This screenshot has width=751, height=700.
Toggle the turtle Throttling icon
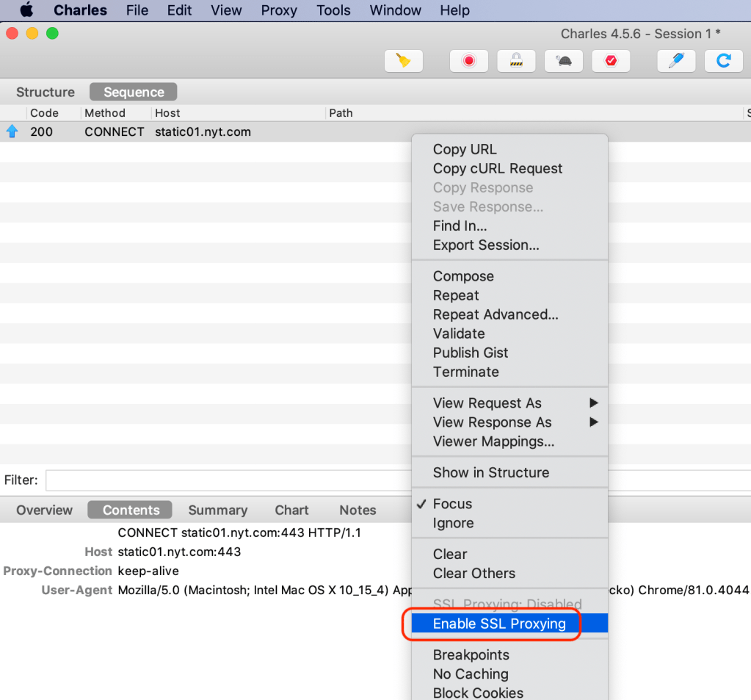coord(564,61)
